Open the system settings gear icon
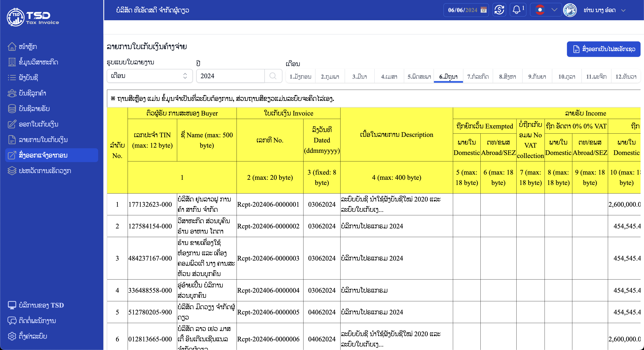The image size is (644, 350). (12, 336)
